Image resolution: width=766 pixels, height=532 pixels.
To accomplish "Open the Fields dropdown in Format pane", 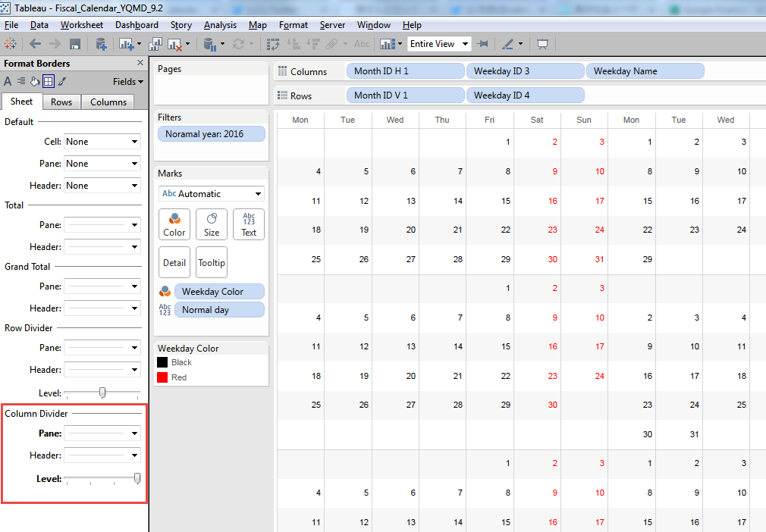I will 128,82.
